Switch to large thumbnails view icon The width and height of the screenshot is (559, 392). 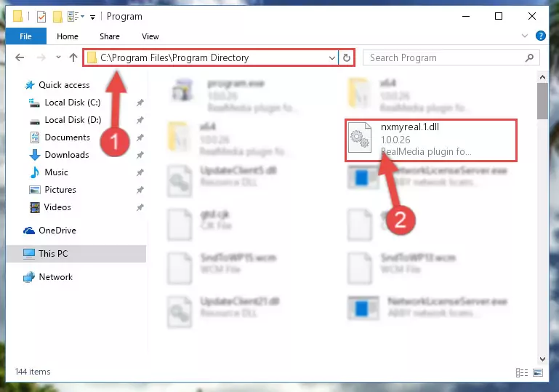[538, 373]
